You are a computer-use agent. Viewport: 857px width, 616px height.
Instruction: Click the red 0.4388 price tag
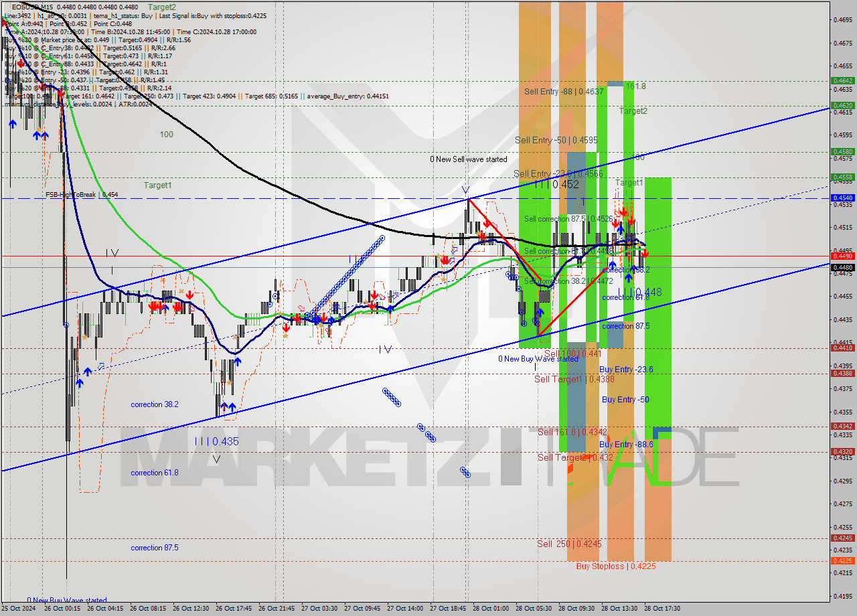point(842,373)
